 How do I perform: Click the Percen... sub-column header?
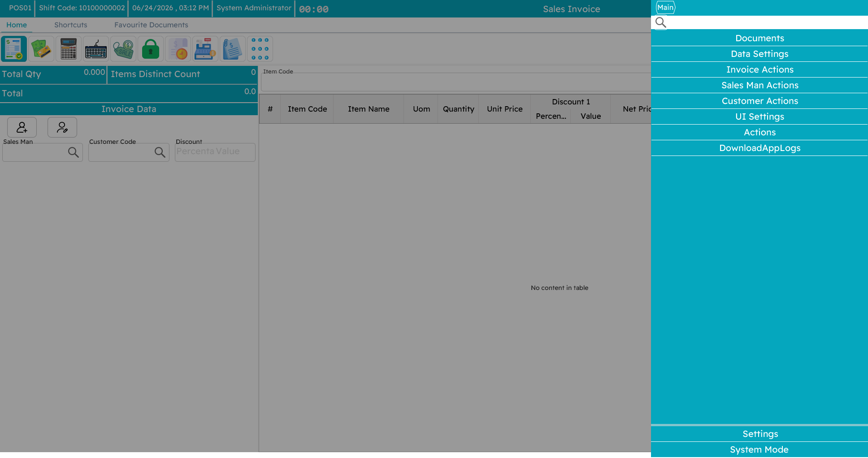[x=551, y=116]
